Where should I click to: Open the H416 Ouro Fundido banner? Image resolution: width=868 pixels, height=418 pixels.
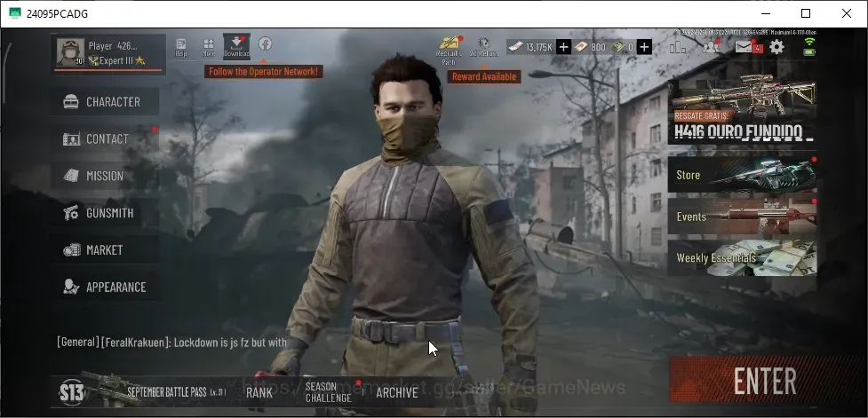(742, 109)
